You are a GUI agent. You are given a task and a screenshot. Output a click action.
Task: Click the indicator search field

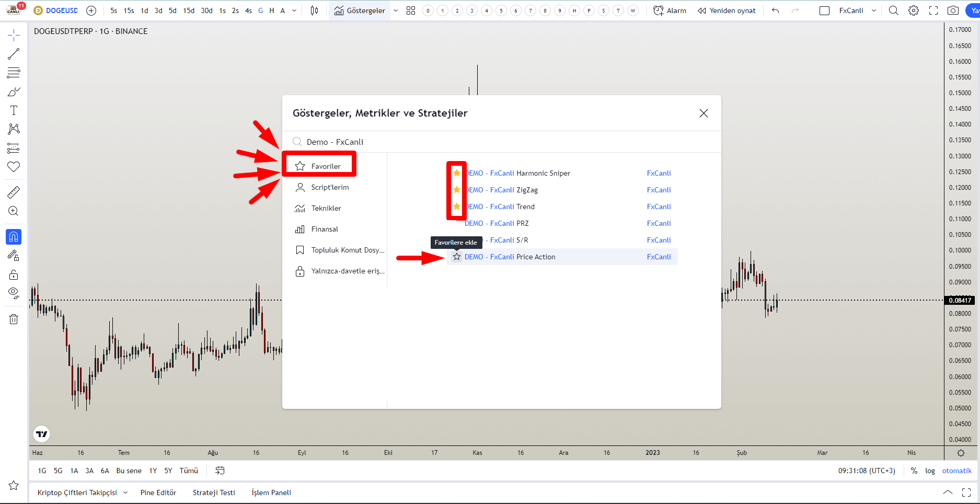tap(502, 142)
